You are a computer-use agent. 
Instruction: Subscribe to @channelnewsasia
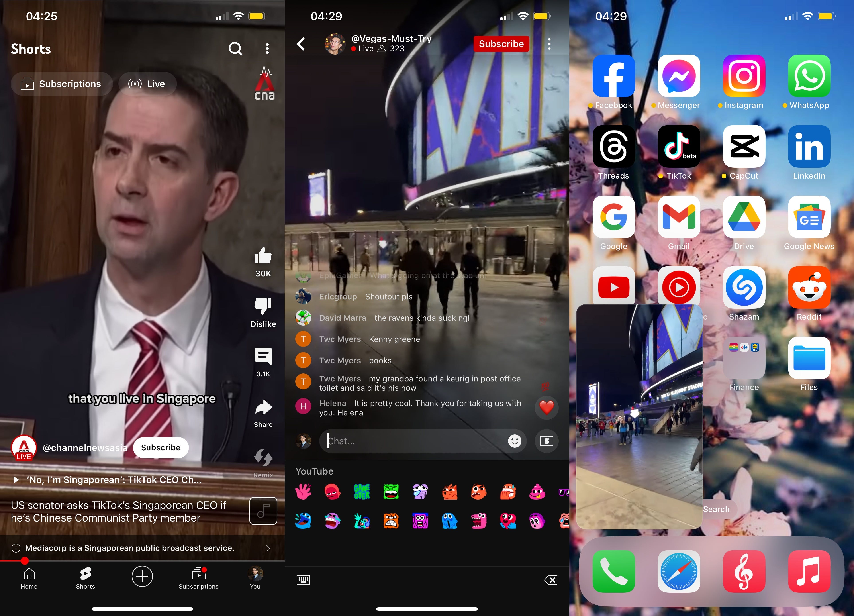pos(161,448)
